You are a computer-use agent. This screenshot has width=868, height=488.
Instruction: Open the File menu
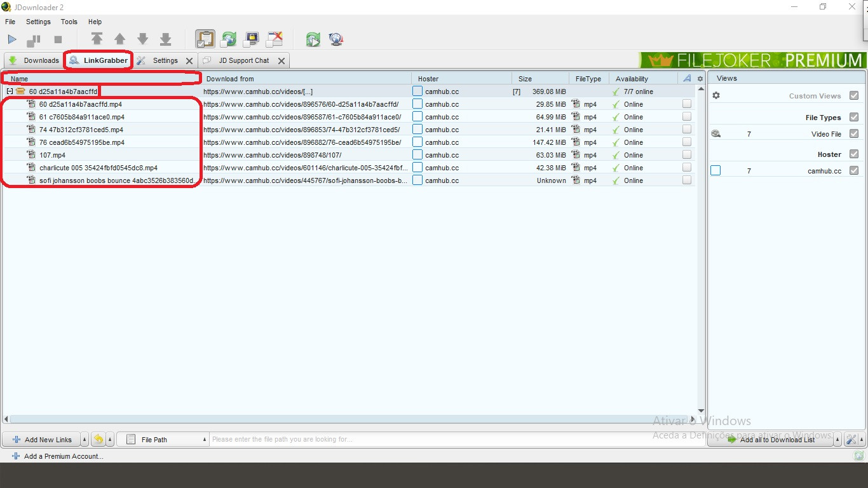pyautogui.click(x=10, y=22)
